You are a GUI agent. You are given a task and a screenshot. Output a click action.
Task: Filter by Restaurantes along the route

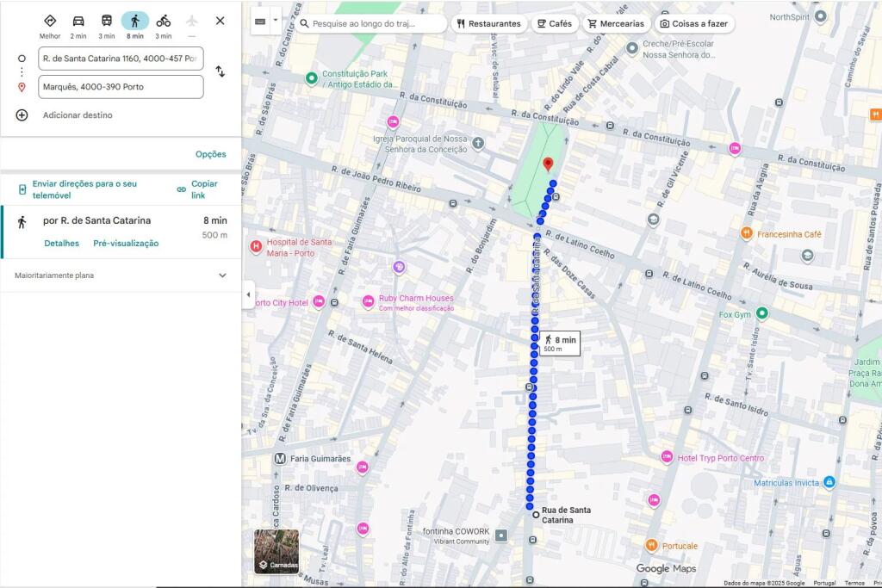point(488,24)
